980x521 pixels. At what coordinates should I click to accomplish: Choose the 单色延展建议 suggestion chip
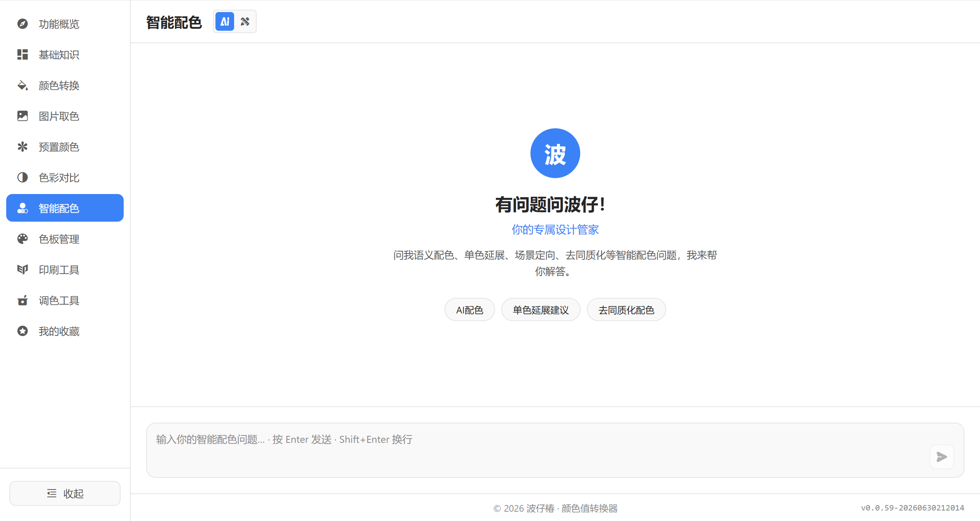pos(541,310)
